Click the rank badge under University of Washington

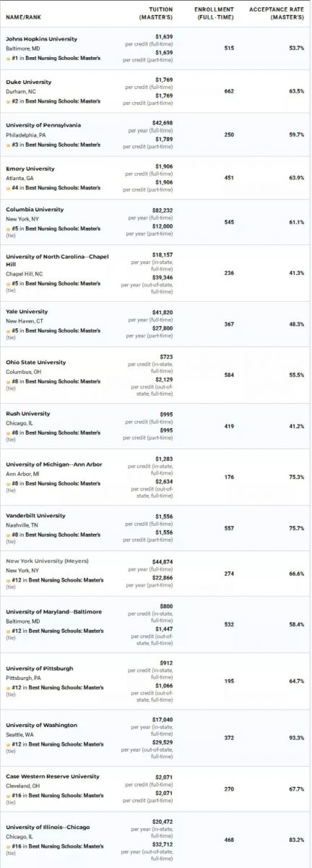(x=8, y=744)
